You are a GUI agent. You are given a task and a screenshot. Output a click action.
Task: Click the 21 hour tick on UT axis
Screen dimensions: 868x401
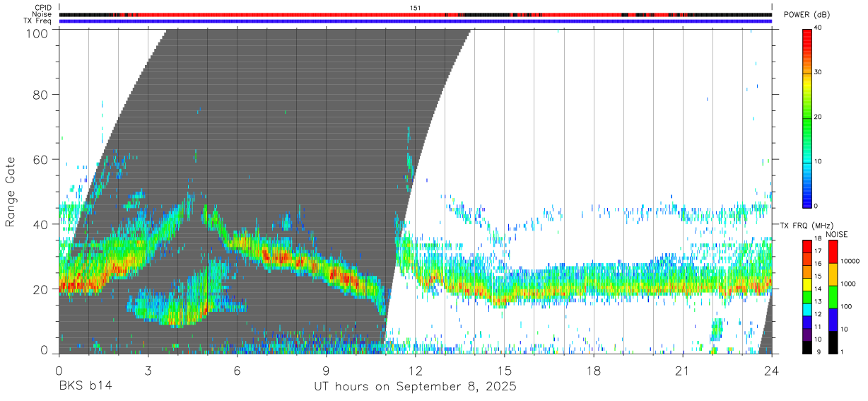(683, 370)
